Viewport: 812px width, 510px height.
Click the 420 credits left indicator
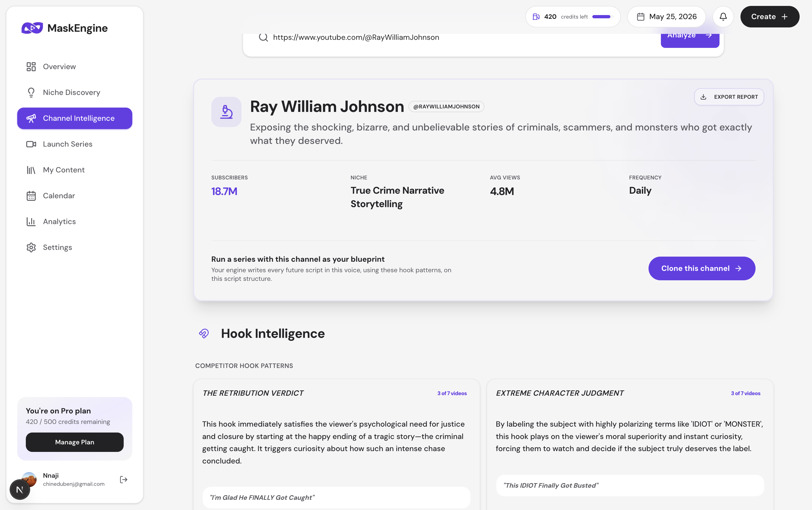coord(573,16)
